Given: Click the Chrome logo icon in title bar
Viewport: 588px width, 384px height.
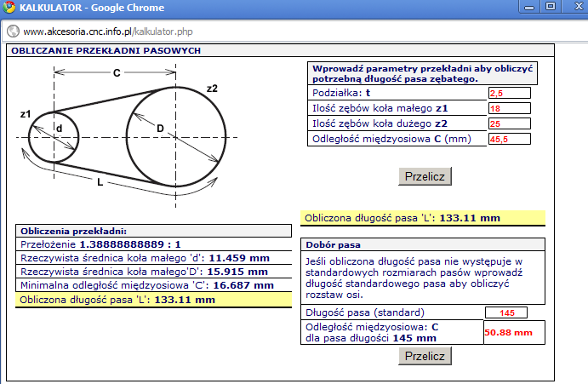Looking at the screenshot, I should click(9, 7).
